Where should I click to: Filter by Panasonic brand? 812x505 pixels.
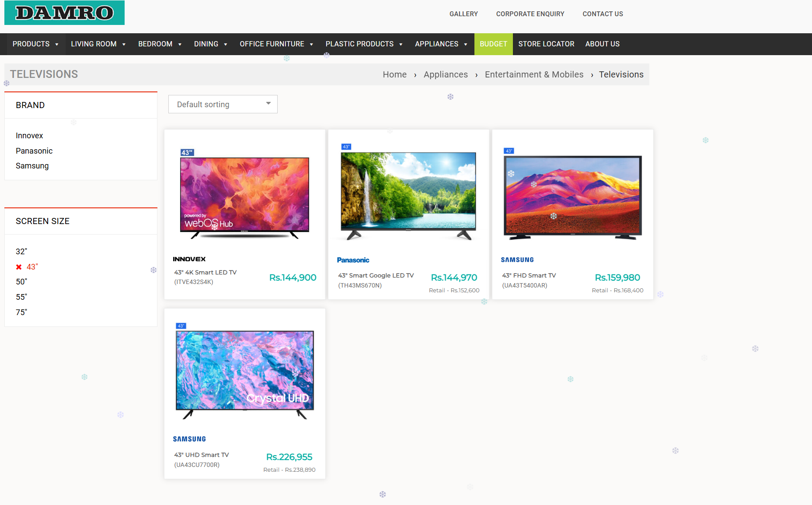(34, 151)
